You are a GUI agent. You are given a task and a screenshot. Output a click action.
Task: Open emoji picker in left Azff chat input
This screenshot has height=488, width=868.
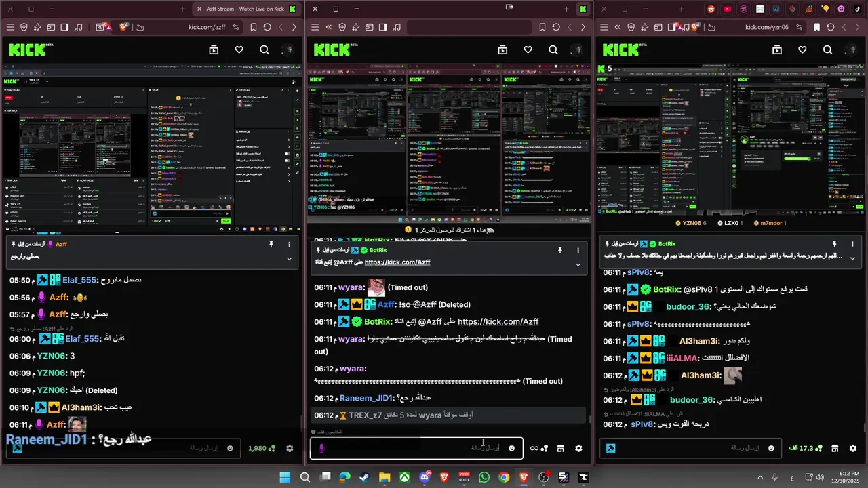pos(230,448)
